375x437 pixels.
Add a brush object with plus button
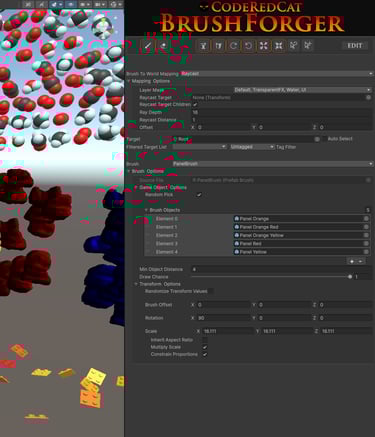(x=352, y=261)
